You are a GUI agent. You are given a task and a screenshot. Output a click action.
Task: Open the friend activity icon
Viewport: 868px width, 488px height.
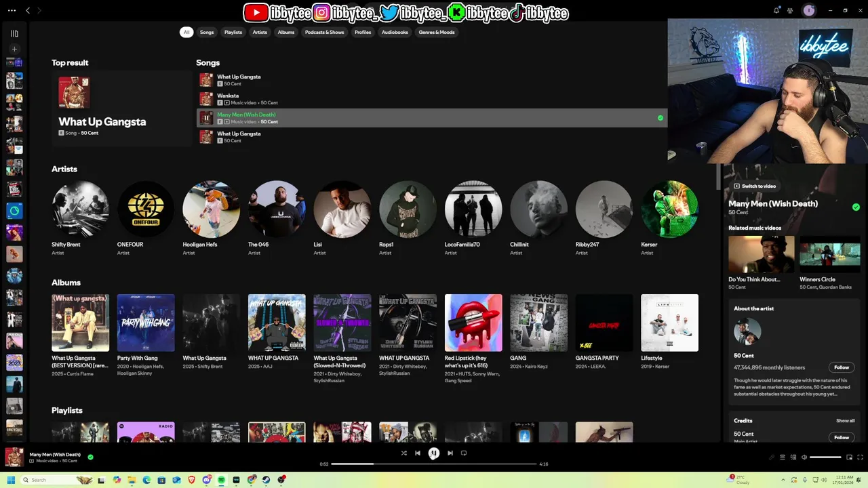[790, 10]
